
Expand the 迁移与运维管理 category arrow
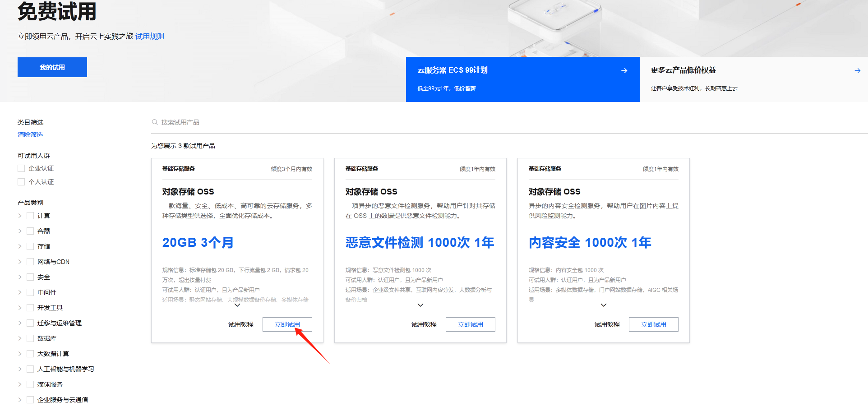[x=20, y=323]
